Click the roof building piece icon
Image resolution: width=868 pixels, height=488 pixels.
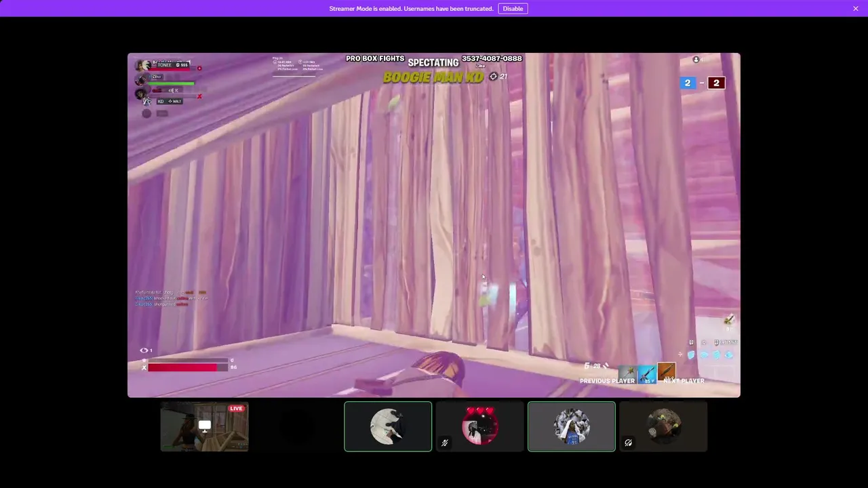[730, 354]
